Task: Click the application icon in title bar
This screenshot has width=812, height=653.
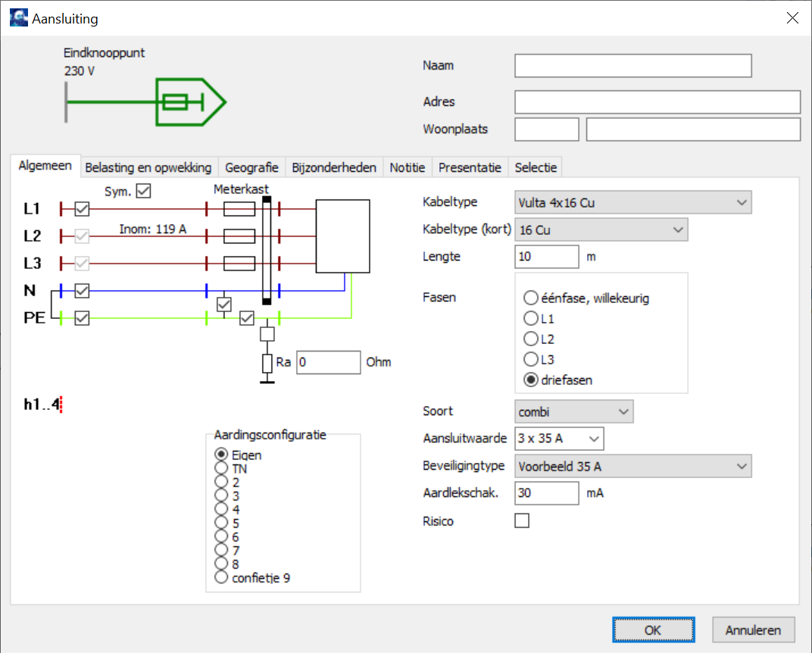Action: (18, 18)
